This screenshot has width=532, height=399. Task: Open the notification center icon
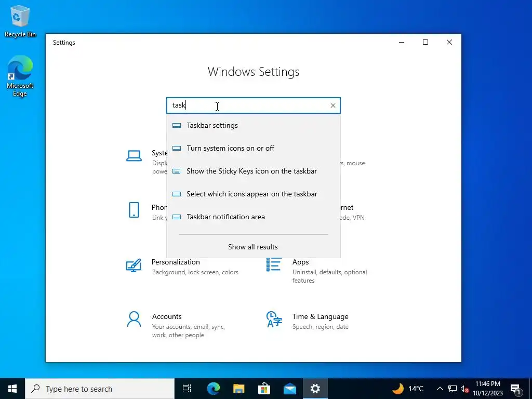tap(516, 389)
